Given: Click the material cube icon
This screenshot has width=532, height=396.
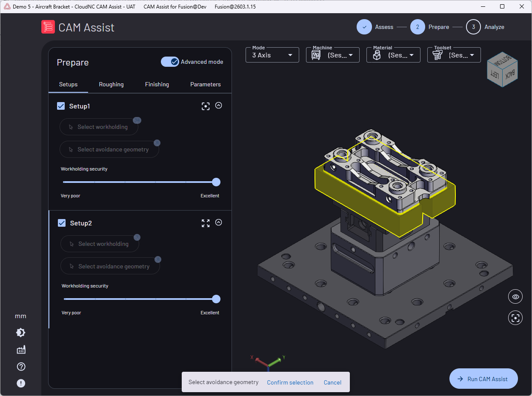Looking at the screenshot, I should [x=377, y=55].
